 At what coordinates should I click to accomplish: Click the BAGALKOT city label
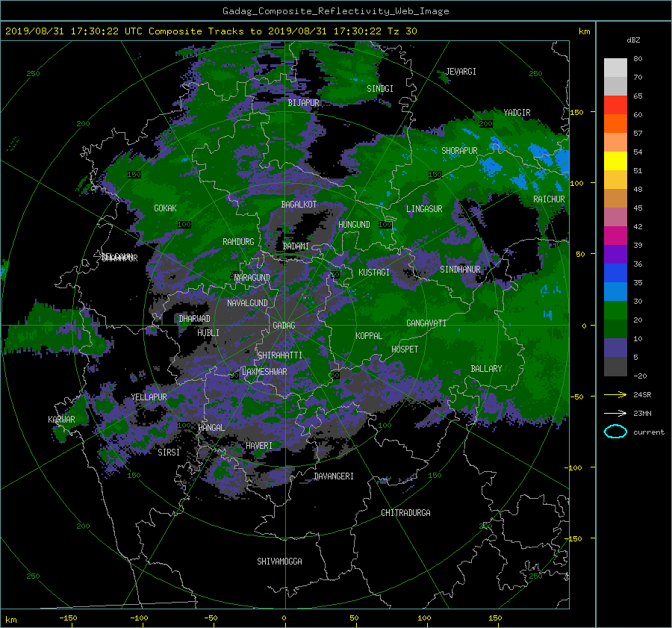299,205
